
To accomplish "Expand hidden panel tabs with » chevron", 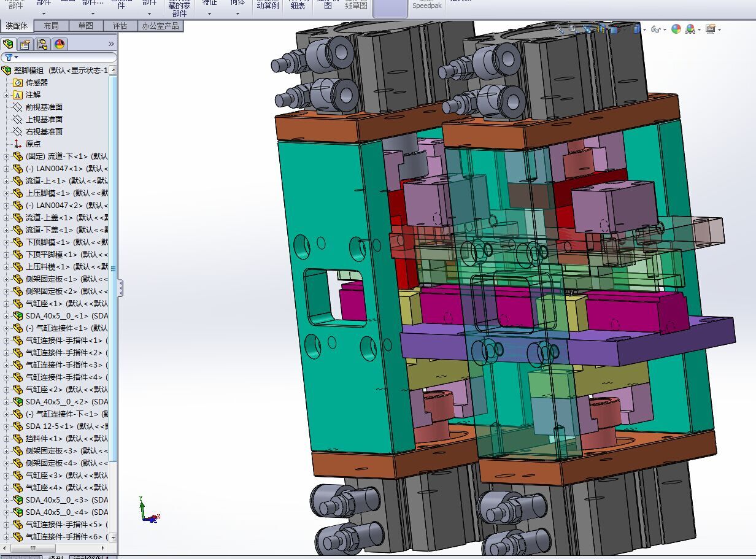I will (x=111, y=44).
